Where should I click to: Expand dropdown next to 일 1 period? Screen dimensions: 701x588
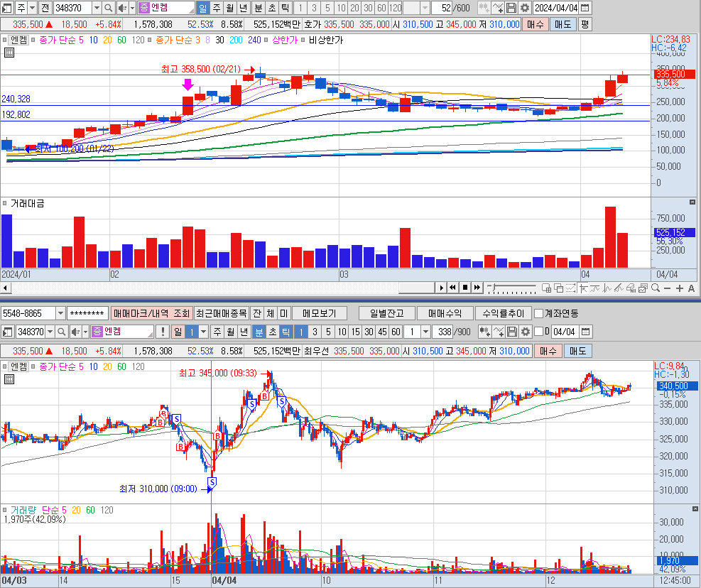pyautogui.click(x=203, y=332)
